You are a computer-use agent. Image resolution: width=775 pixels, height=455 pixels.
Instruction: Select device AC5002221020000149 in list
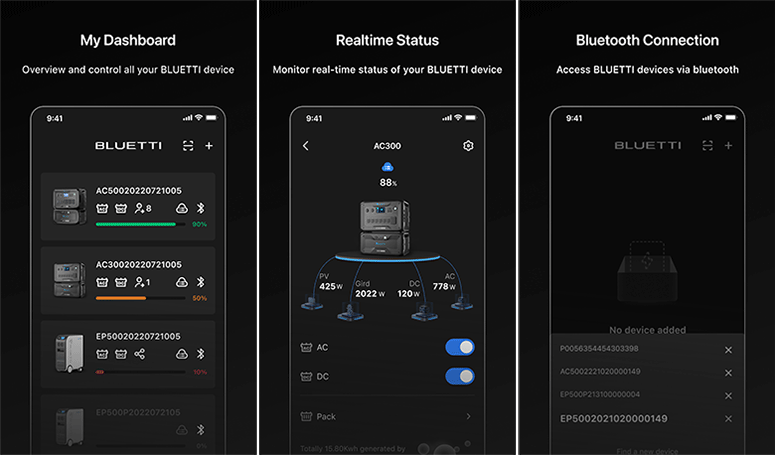click(x=600, y=372)
